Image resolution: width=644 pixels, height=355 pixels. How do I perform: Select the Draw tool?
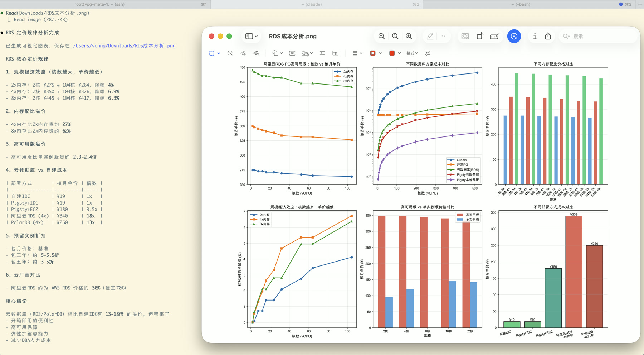255,53
